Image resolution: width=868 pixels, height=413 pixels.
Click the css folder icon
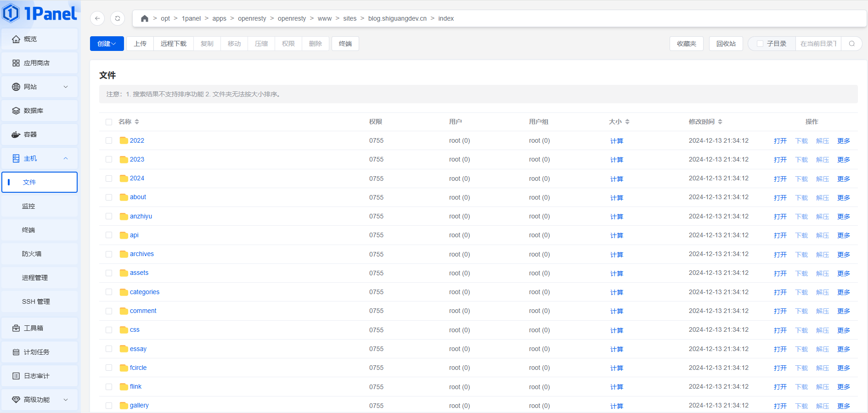click(x=124, y=329)
